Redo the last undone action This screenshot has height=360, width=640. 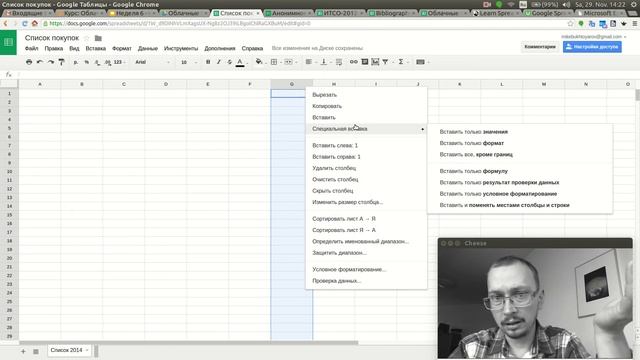point(51,62)
